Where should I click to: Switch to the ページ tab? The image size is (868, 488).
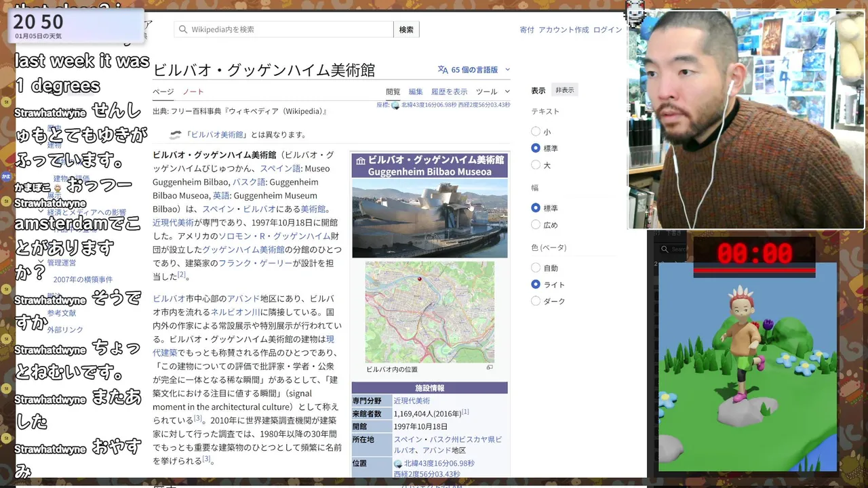point(163,91)
